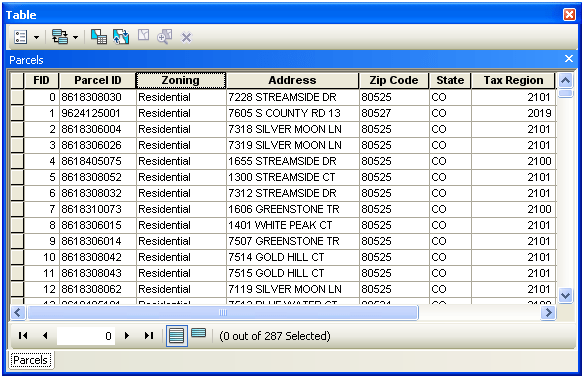Screen dimensions: 584x378
Task: Click Parcel ID cell 8618308062
Action: point(98,289)
